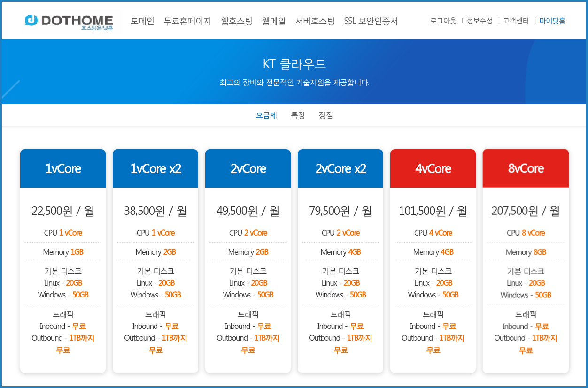Pick the 2vCore x2 plan header
Viewport: 588px width, 388px height.
pos(340,169)
